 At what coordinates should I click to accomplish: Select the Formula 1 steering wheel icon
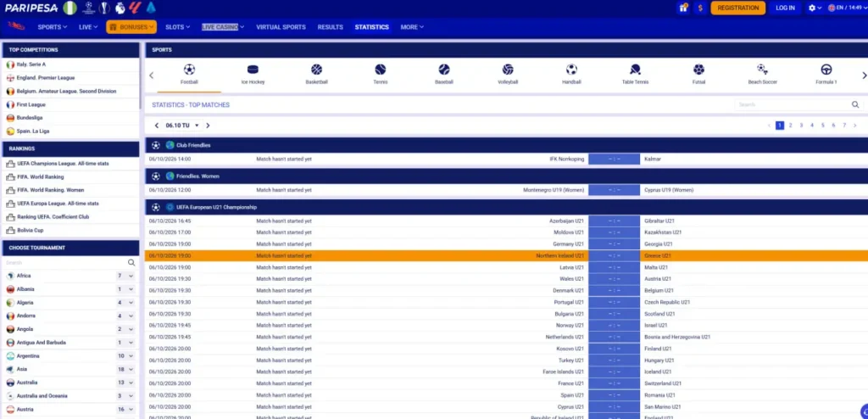click(826, 70)
